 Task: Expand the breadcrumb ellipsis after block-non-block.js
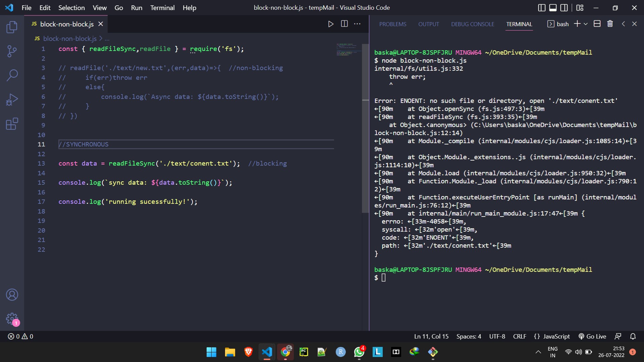(x=106, y=39)
